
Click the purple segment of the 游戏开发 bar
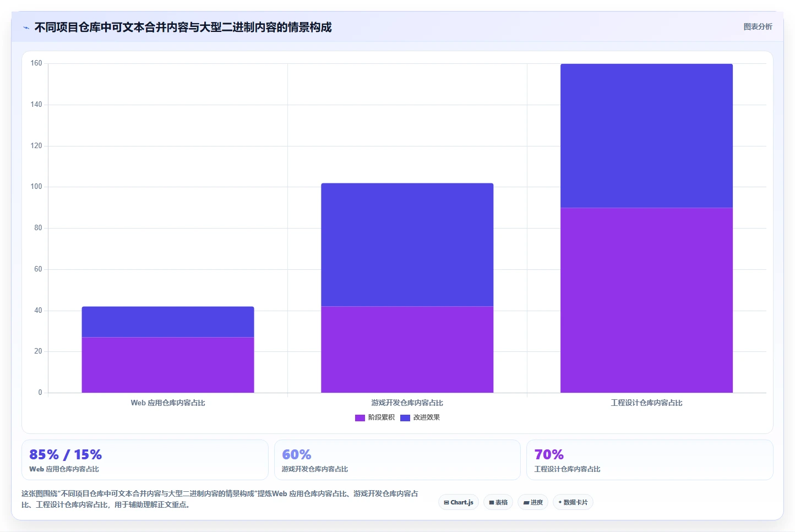(x=407, y=350)
